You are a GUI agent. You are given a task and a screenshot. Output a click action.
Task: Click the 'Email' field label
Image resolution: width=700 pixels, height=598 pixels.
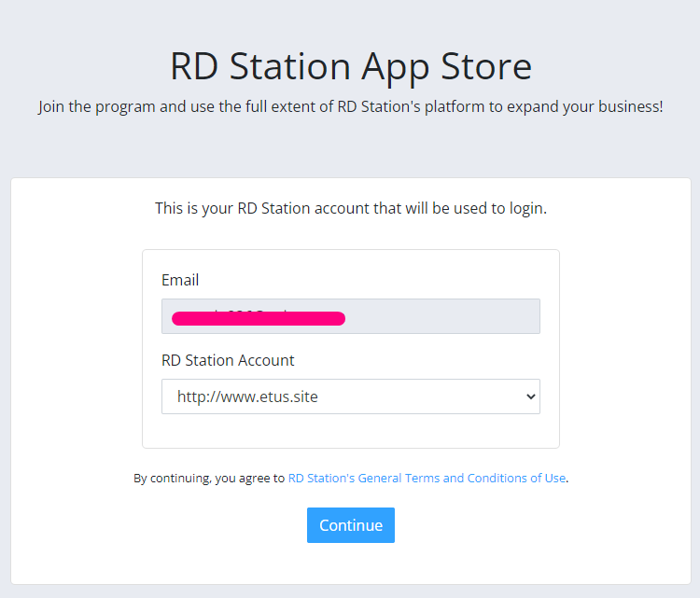coord(180,280)
